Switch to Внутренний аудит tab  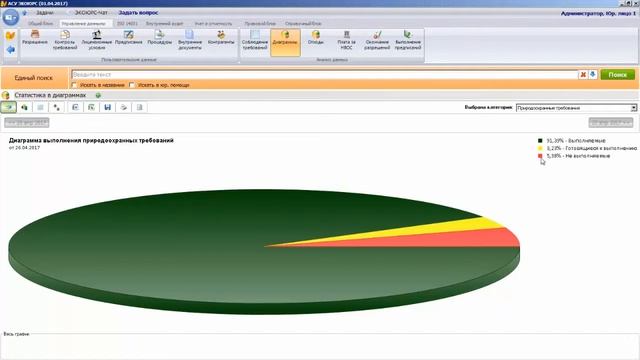click(x=164, y=24)
